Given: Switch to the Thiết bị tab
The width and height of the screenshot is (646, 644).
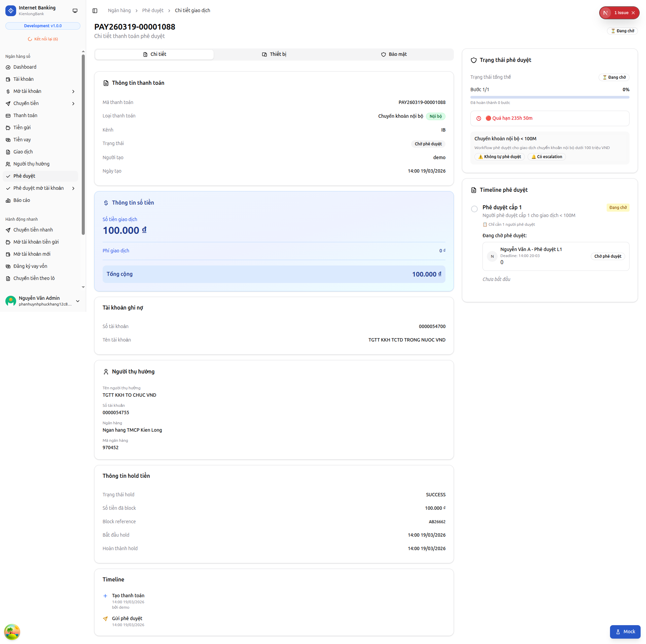Looking at the screenshot, I should [x=274, y=54].
